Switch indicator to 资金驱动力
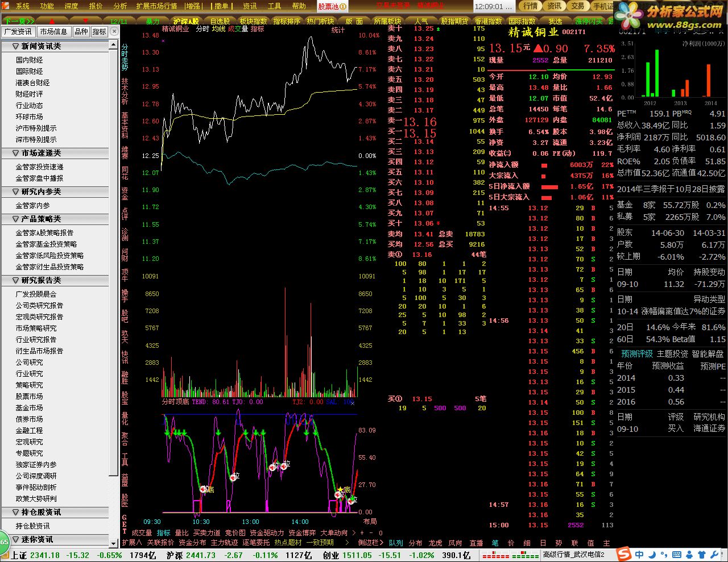The height and width of the screenshot is (562, 728). coord(267,533)
